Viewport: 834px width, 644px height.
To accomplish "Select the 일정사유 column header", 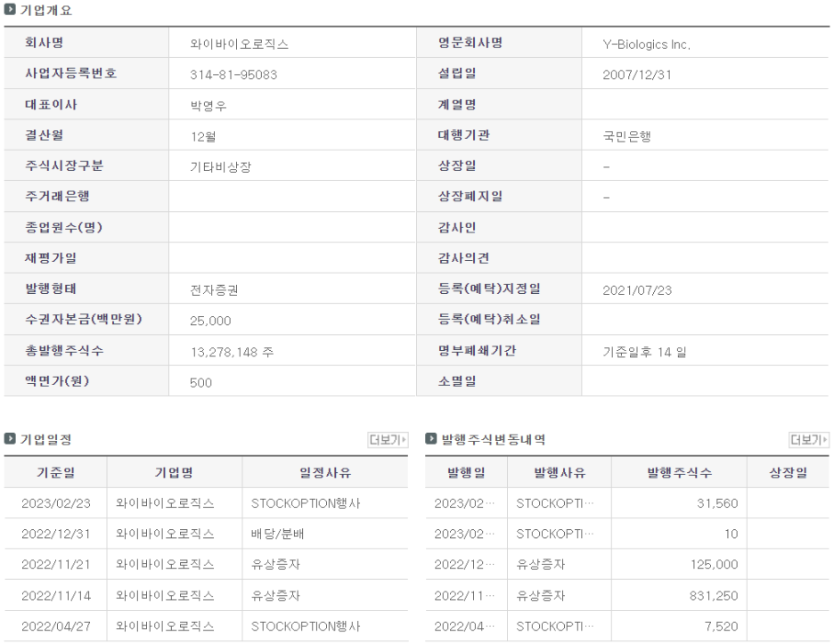I will 325,473.
